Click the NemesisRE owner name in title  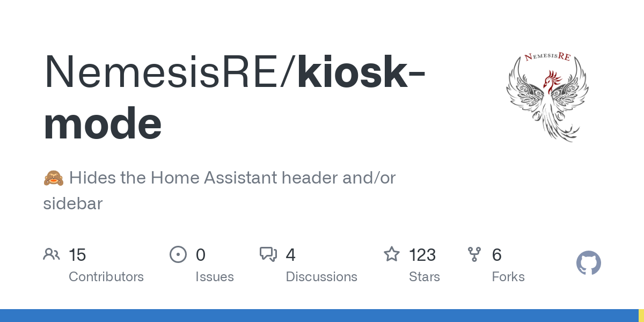tap(166, 72)
